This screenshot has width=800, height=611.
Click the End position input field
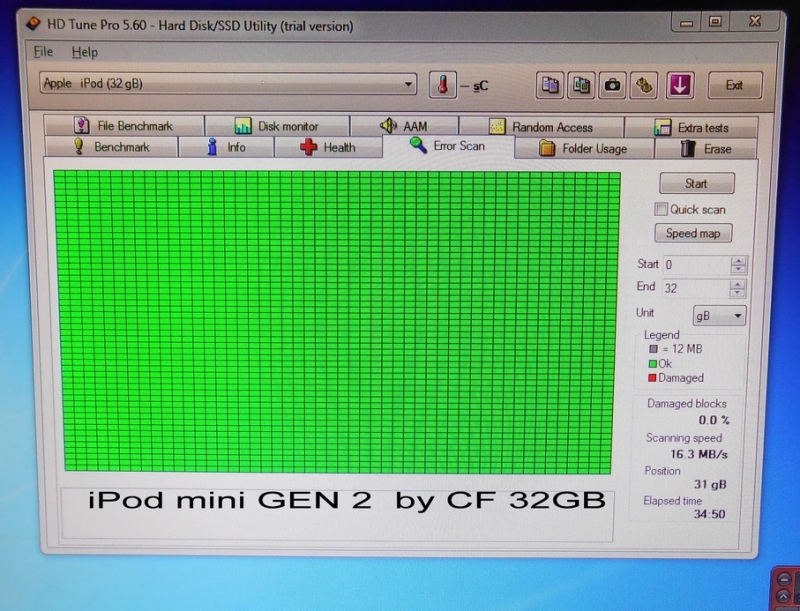point(696,288)
